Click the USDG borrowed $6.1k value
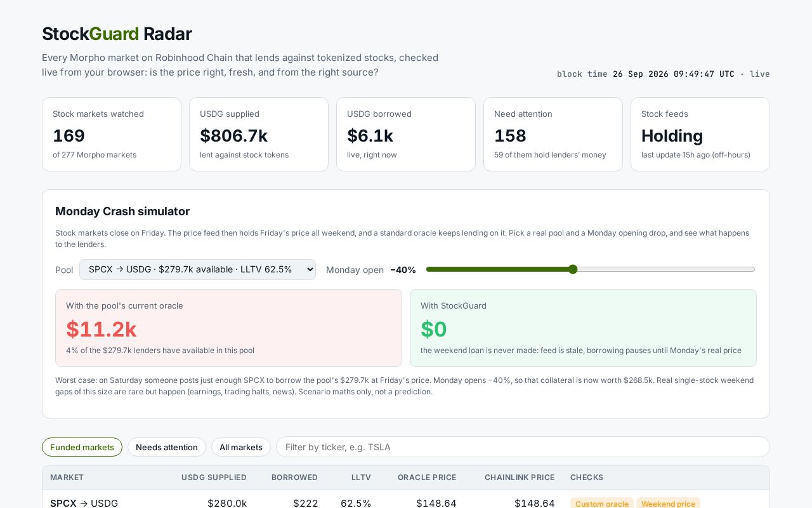The image size is (812, 508). coord(370,136)
